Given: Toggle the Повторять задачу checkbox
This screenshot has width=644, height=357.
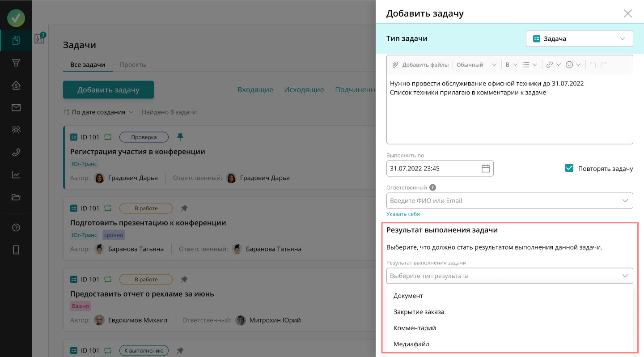Looking at the screenshot, I should pyautogui.click(x=569, y=168).
